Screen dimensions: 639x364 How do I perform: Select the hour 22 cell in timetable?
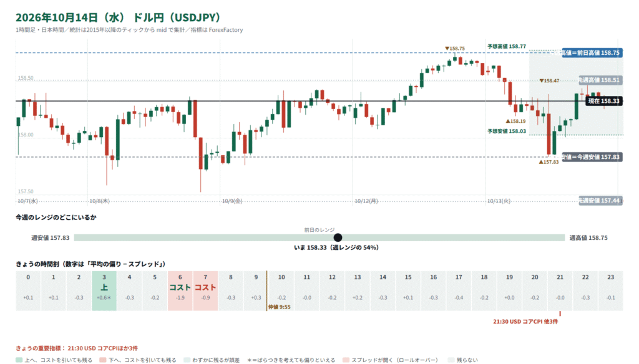pyautogui.click(x=585, y=290)
